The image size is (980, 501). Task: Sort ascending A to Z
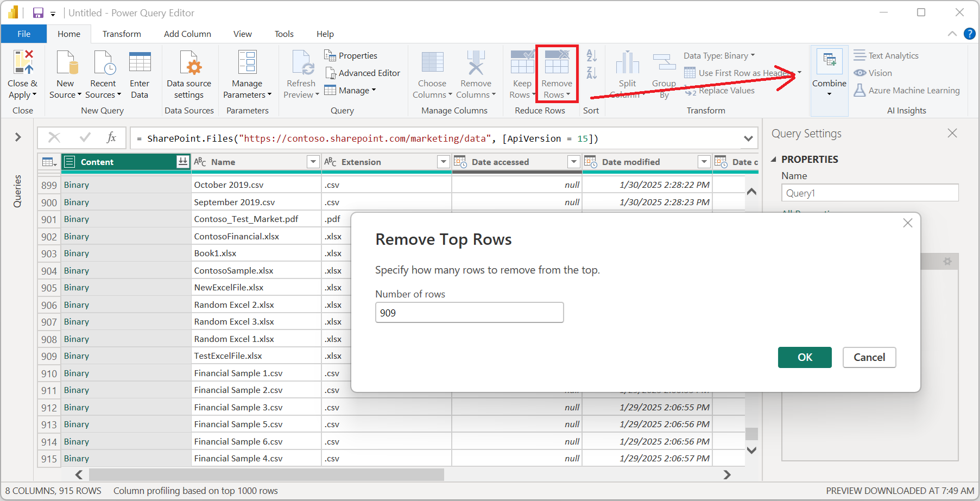coord(591,55)
